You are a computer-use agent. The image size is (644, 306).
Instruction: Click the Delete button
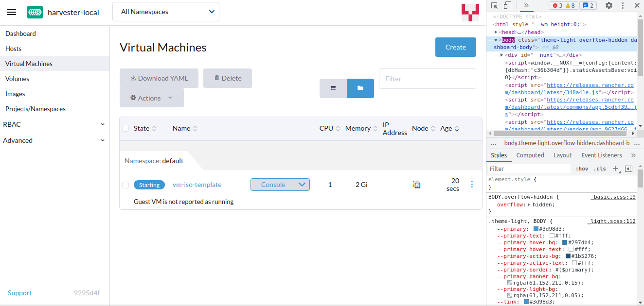(x=228, y=78)
